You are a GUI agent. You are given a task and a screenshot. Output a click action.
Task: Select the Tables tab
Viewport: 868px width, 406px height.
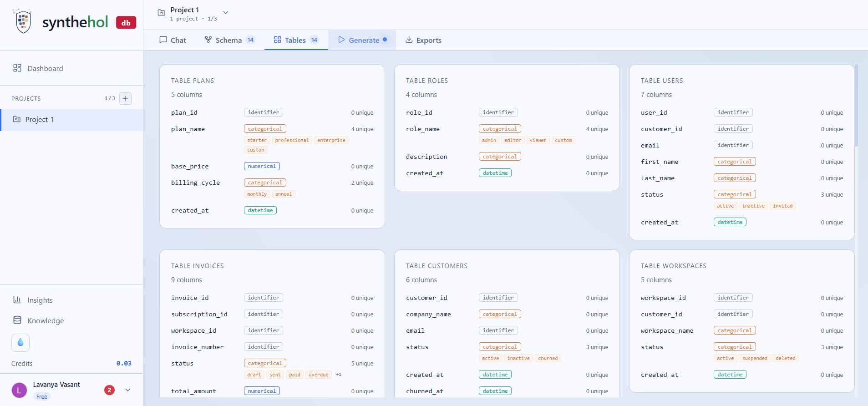point(296,40)
